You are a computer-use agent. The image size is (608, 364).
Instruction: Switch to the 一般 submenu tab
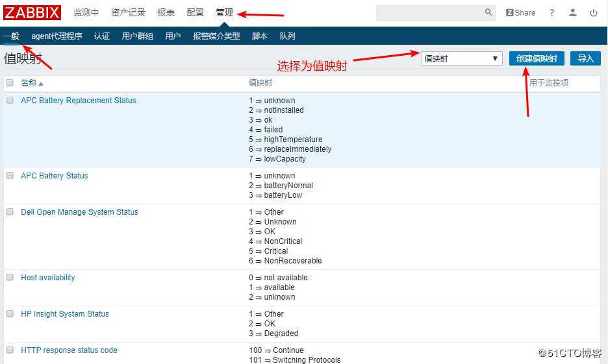point(12,36)
